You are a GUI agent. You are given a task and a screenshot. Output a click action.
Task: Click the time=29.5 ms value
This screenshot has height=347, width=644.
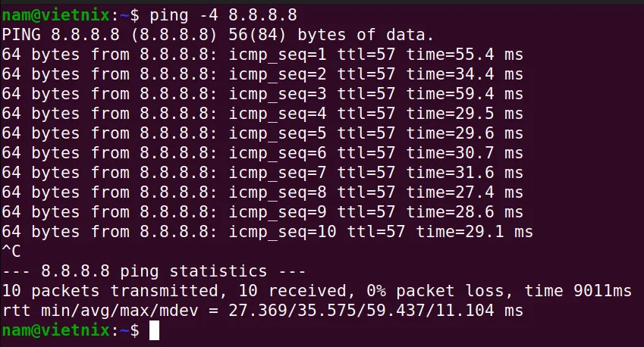465,114
